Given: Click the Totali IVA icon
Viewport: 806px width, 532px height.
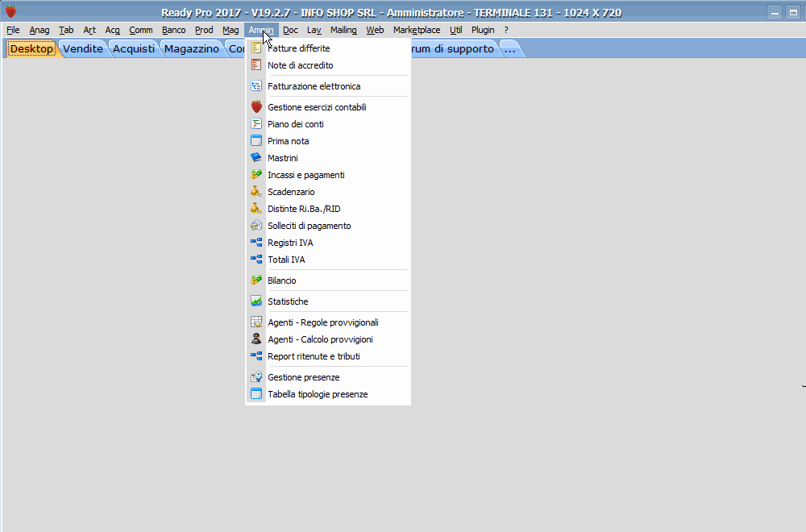Looking at the screenshot, I should pos(256,260).
